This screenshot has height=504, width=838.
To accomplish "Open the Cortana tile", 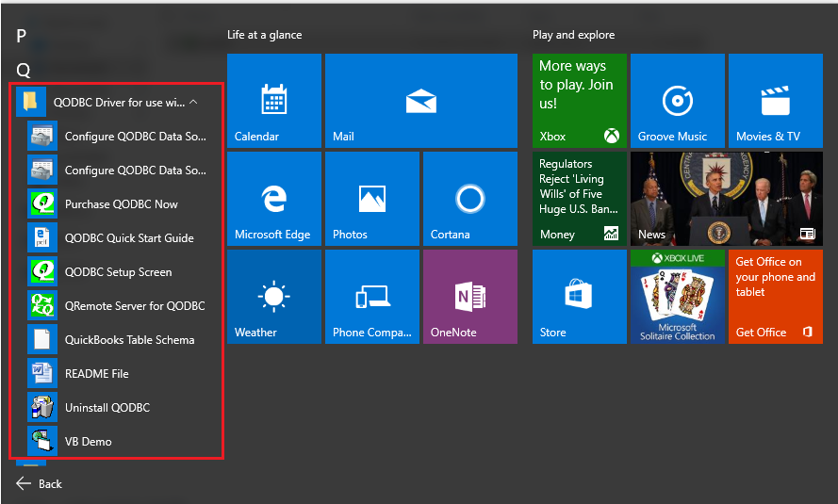I will 470,199.
